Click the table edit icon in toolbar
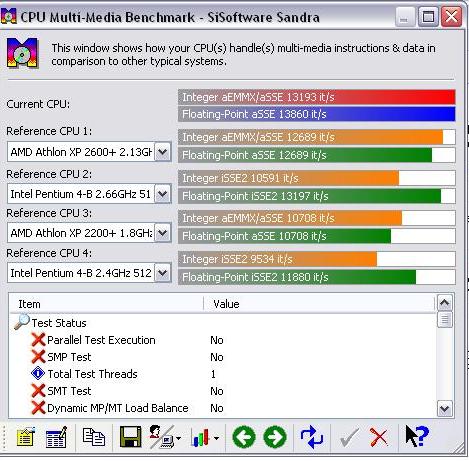This screenshot has height=461, width=469. [x=56, y=437]
